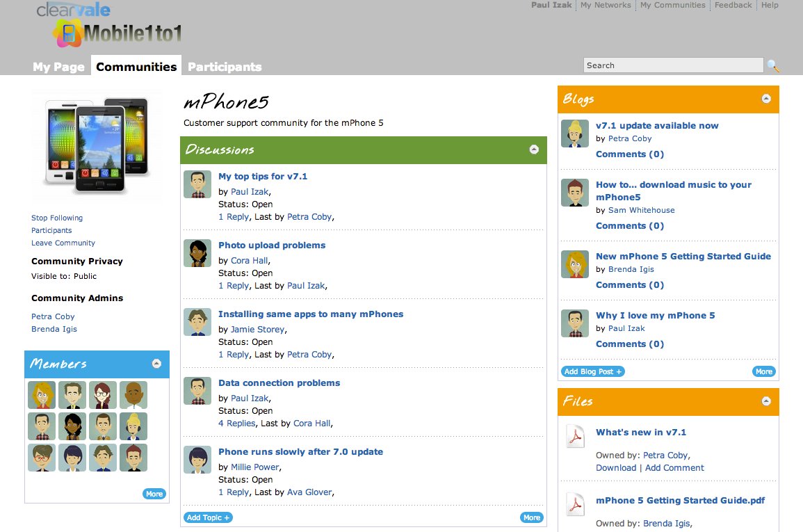This screenshot has width=803, height=532.
Task: Click Stop Following link
Action: [57, 218]
